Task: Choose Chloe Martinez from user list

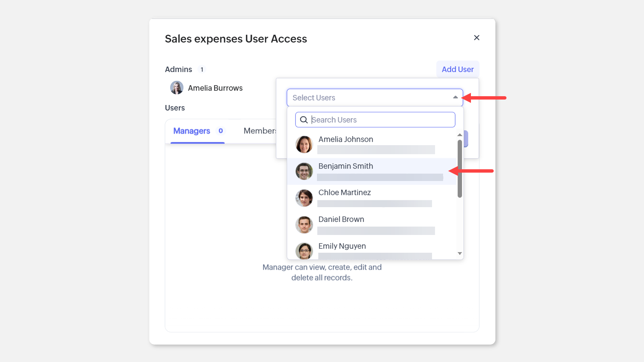Action: pyautogui.click(x=344, y=193)
